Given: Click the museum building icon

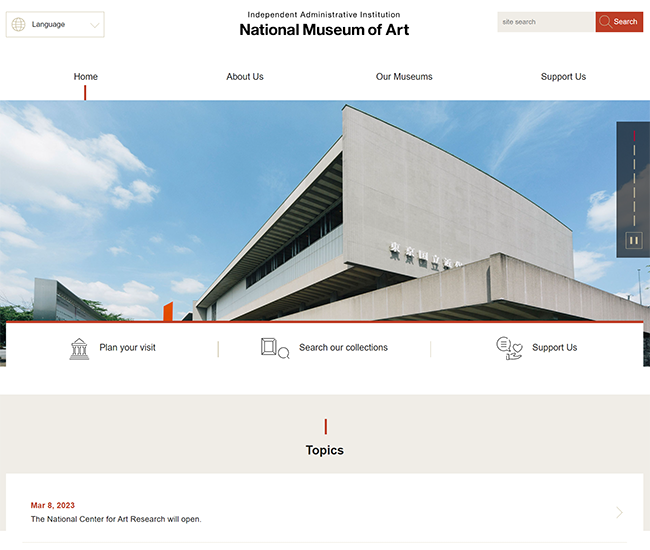Looking at the screenshot, I should tap(79, 348).
